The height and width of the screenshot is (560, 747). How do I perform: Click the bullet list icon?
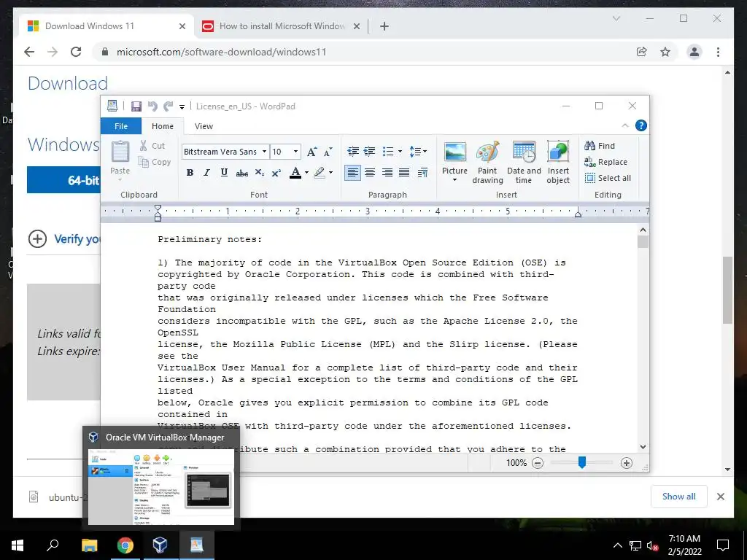pos(388,152)
